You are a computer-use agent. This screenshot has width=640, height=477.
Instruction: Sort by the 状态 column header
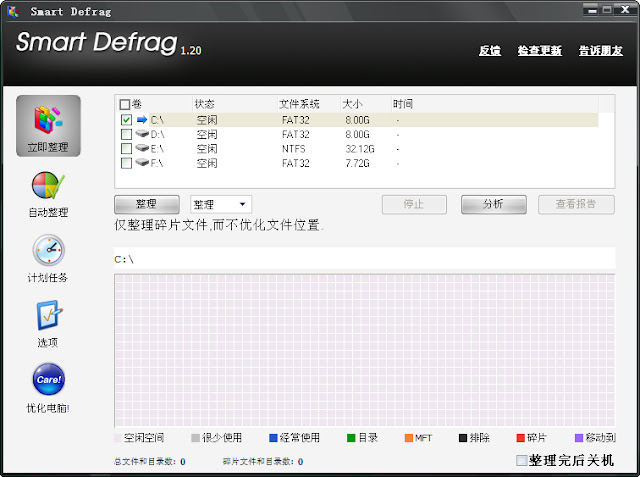[x=204, y=104]
